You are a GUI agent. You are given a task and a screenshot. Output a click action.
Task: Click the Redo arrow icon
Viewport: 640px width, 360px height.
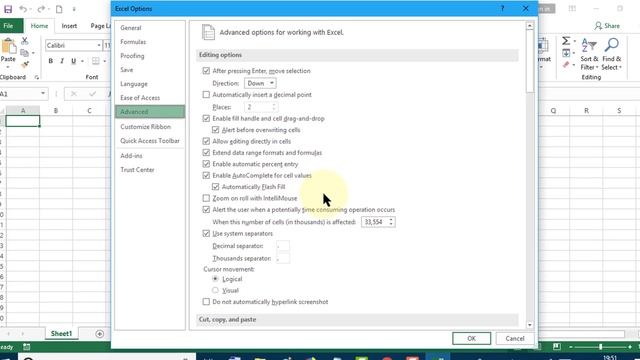[x=41, y=9]
